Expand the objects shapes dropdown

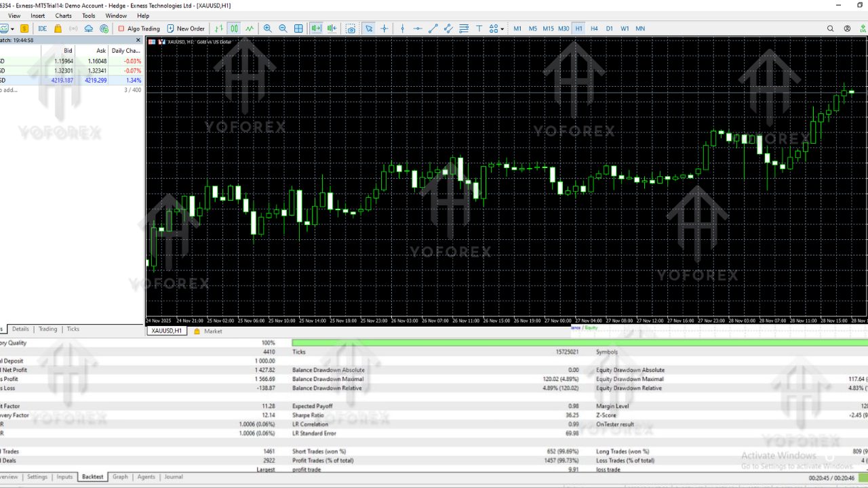(502, 28)
